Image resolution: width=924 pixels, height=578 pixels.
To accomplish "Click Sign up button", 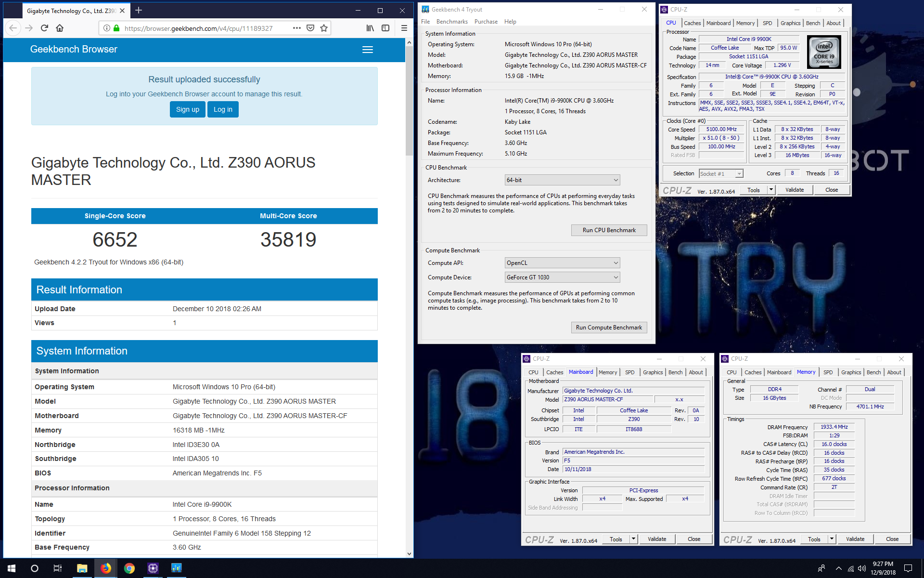I will [188, 109].
